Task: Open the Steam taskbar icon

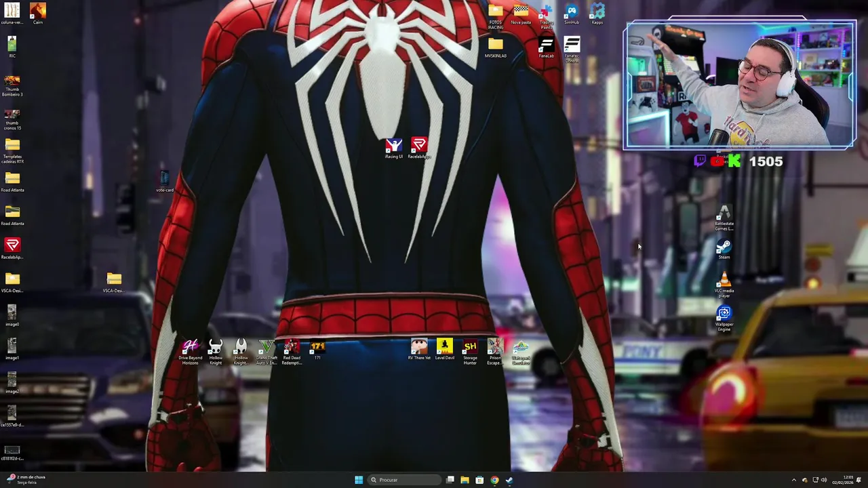Action: 509,480
